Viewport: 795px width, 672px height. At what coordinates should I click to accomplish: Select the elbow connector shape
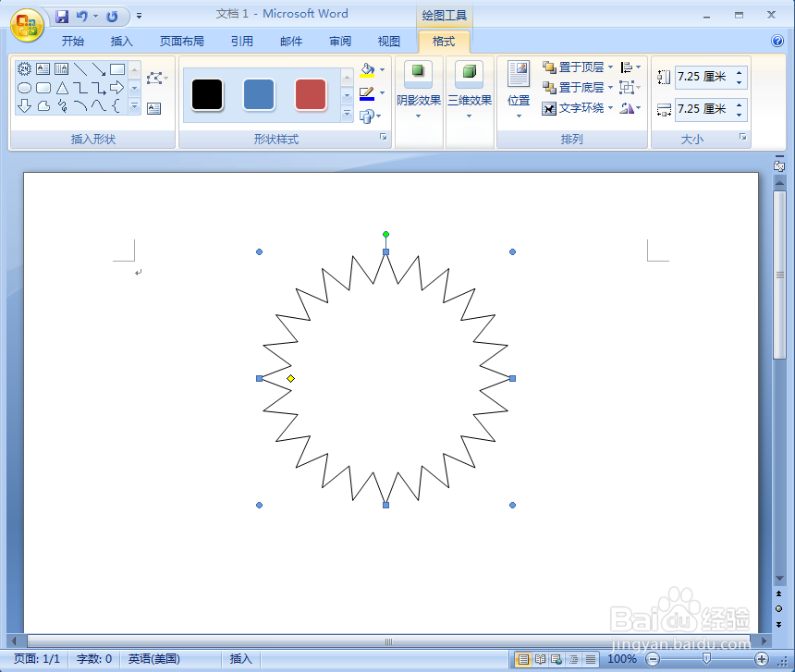(x=80, y=88)
